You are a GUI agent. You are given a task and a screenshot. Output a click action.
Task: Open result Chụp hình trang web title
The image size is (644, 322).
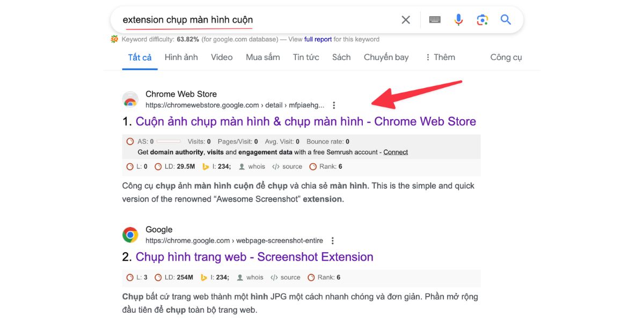click(x=254, y=257)
